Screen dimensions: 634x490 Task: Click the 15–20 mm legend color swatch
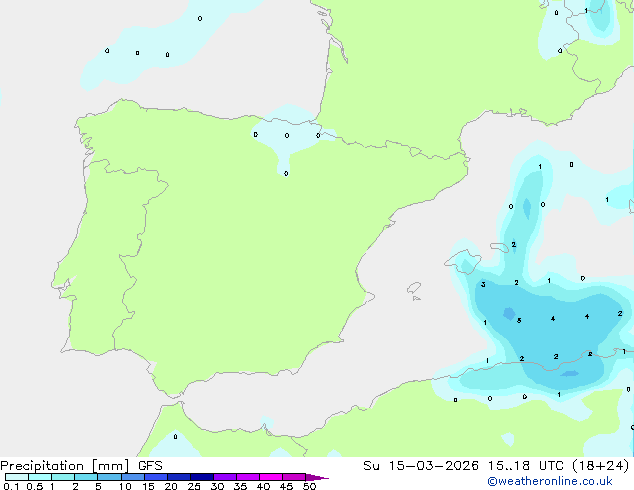[x=156, y=477]
